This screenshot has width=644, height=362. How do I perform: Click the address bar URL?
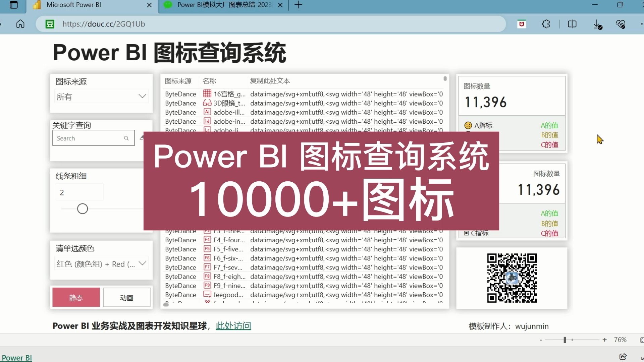104,24
